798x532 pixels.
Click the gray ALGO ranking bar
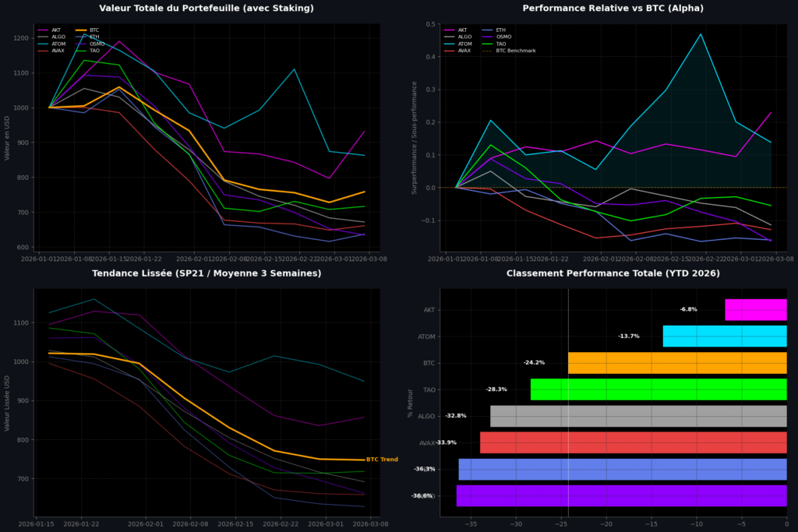coord(637,416)
